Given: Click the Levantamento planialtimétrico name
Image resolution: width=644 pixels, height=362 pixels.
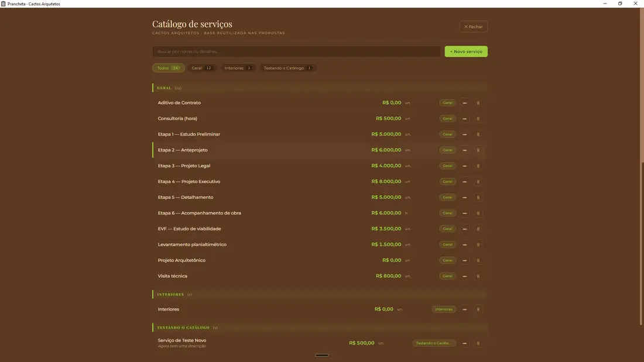Looking at the screenshot, I should coord(192,244).
